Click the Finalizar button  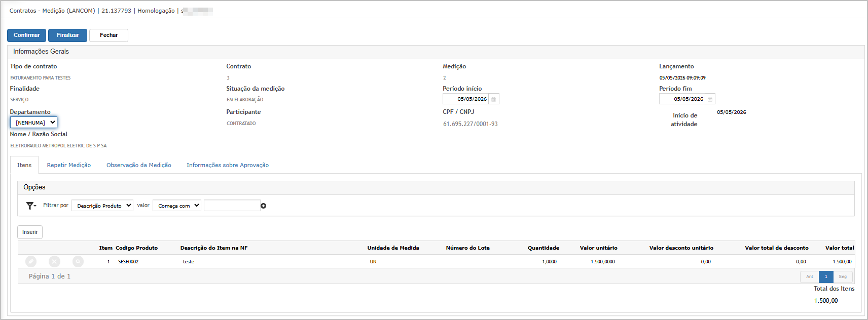point(68,35)
